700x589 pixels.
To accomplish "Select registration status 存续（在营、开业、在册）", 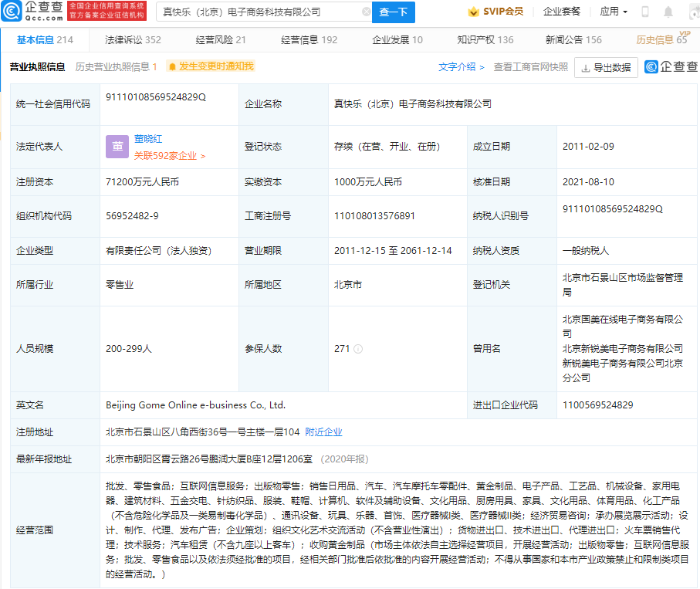I will 387,147.
